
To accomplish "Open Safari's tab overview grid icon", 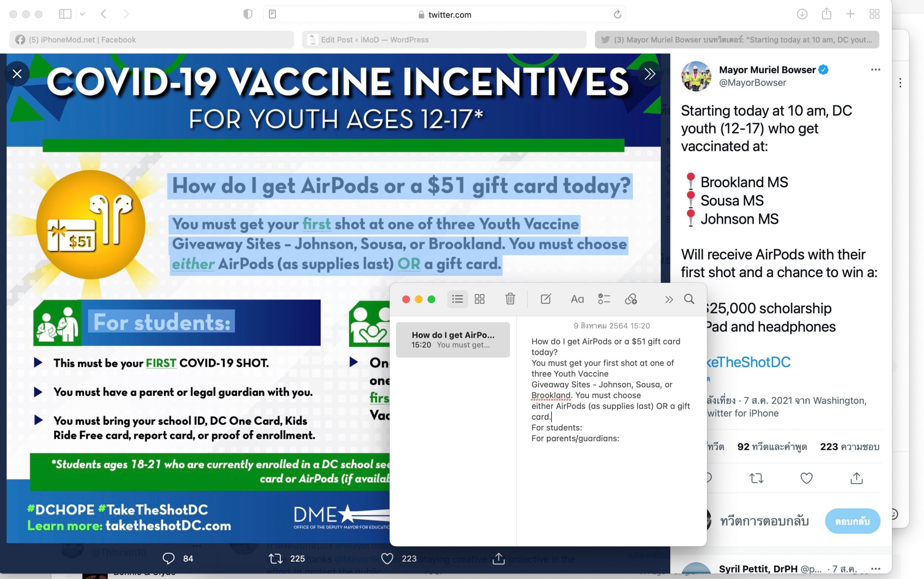I will click(x=874, y=14).
